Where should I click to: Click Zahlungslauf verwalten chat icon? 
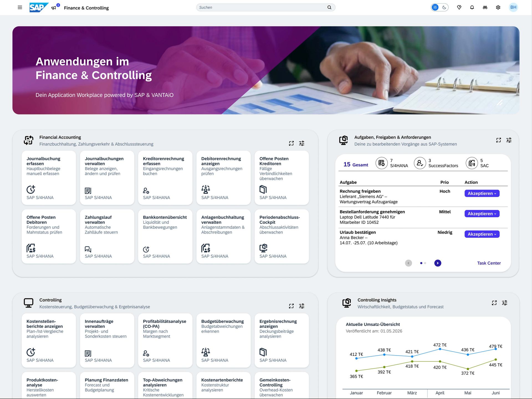pos(88,249)
